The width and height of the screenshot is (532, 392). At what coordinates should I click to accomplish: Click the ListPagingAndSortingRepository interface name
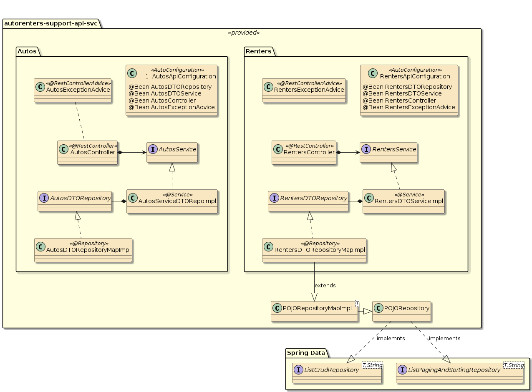click(x=454, y=369)
